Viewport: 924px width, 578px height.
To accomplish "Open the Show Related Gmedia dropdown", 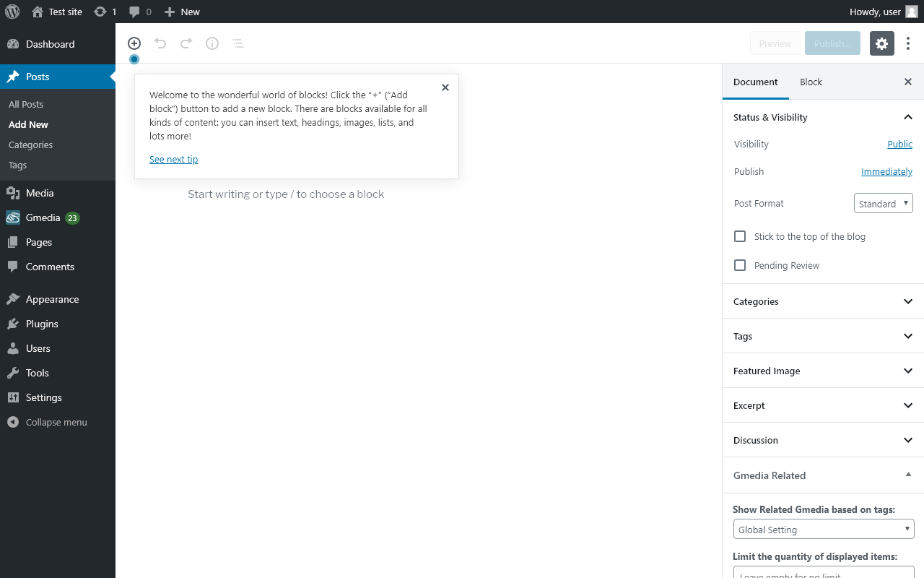I will pyautogui.click(x=824, y=529).
